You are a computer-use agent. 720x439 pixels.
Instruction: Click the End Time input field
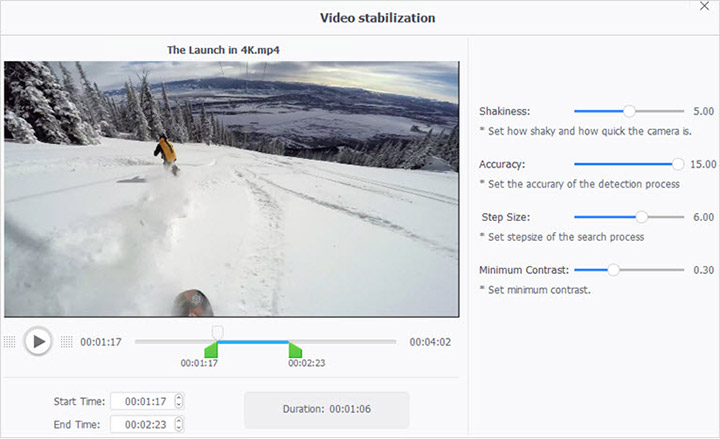[141, 424]
